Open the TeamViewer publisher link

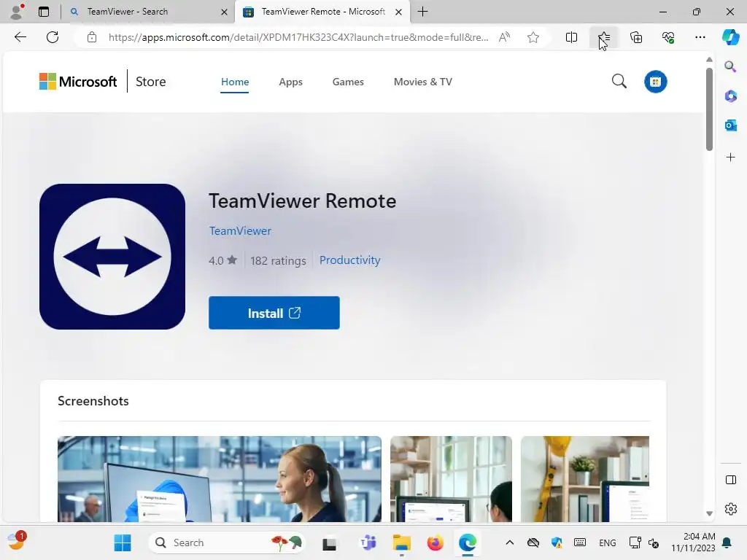pyautogui.click(x=240, y=230)
